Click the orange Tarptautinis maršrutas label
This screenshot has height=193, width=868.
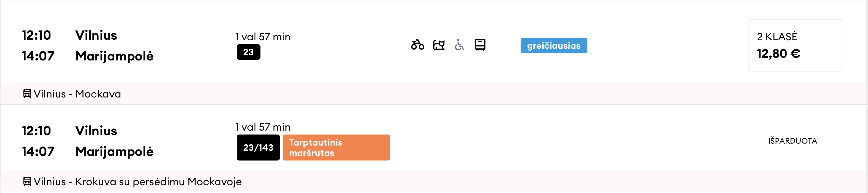coord(336,148)
